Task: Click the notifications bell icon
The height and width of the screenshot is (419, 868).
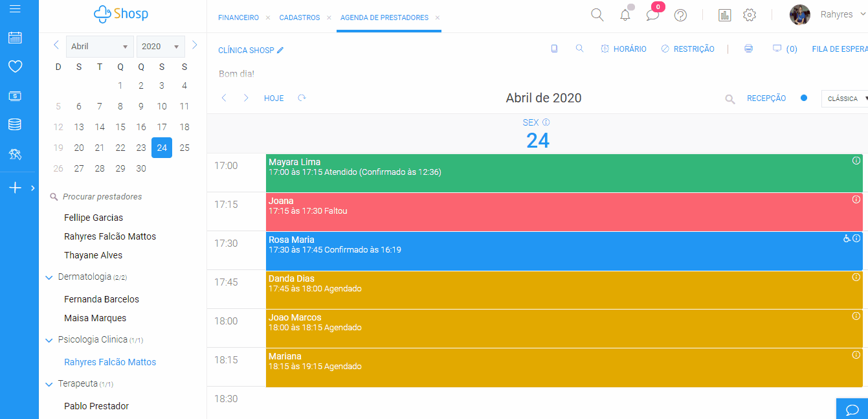Action: pyautogui.click(x=625, y=15)
